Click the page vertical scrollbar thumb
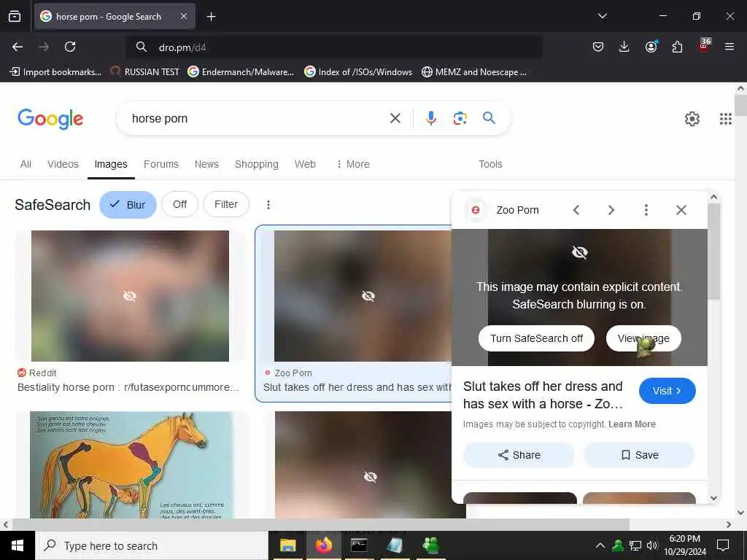Screen dimensions: 747x560 point(741,105)
